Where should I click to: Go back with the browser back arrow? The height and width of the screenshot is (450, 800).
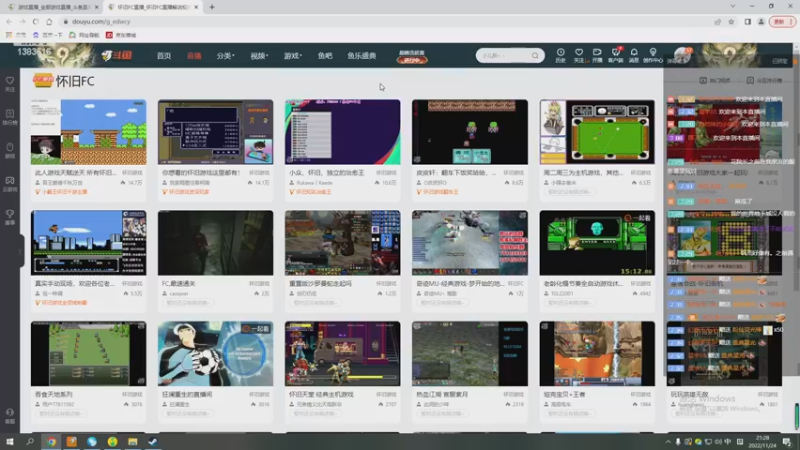point(9,21)
